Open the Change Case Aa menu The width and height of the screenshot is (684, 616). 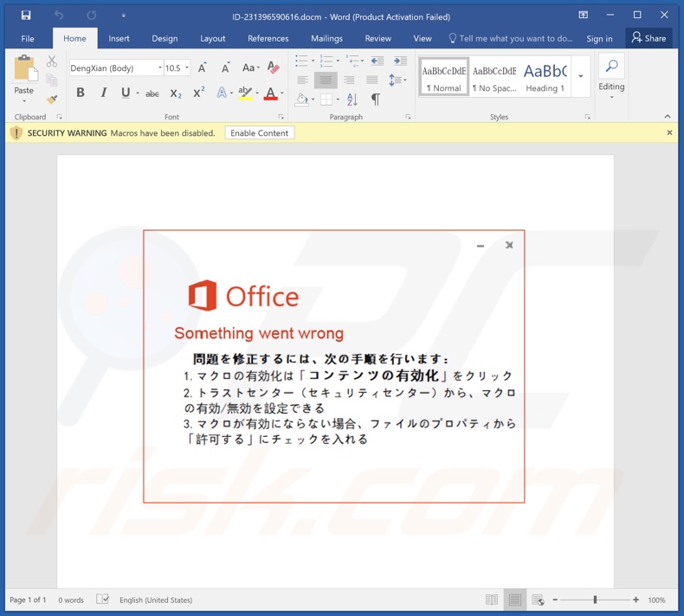[250, 67]
